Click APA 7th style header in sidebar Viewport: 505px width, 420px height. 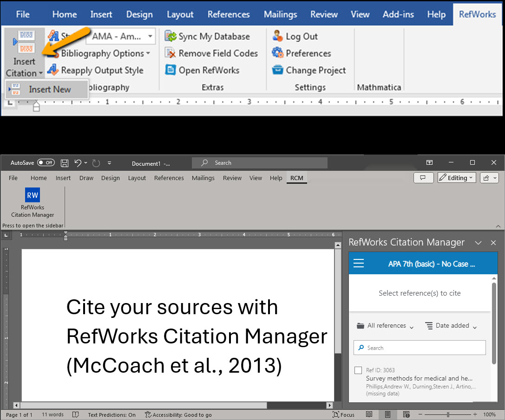click(431, 264)
